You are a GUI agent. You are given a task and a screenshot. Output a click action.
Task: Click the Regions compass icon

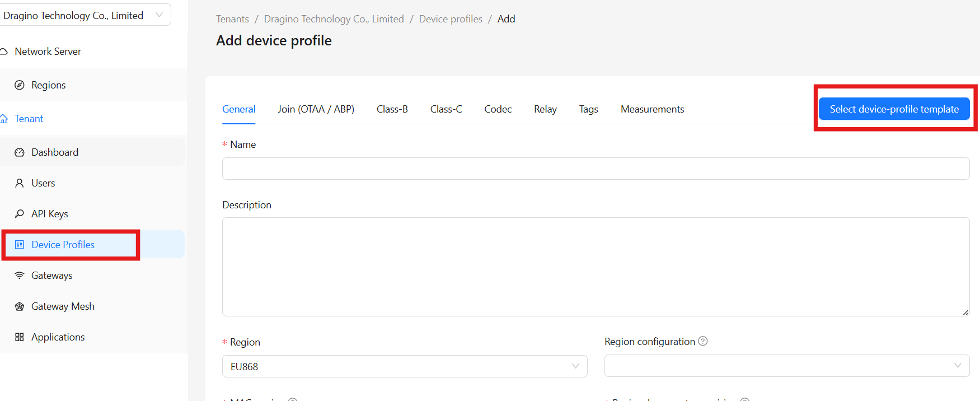click(20, 85)
